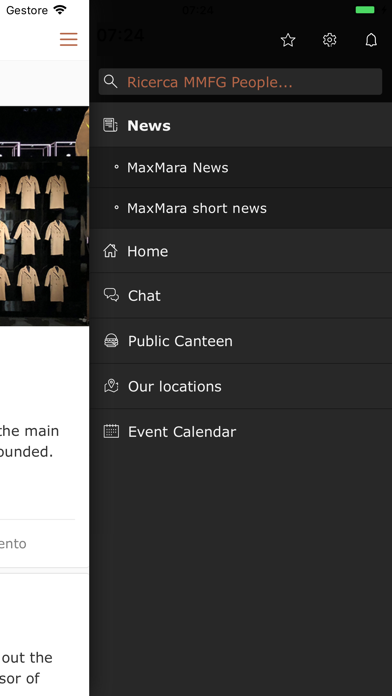Image resolution: width=392 pixels, height=696 pixels.
Task: Click the burger icon for Public Canteen
Action: 111,340
